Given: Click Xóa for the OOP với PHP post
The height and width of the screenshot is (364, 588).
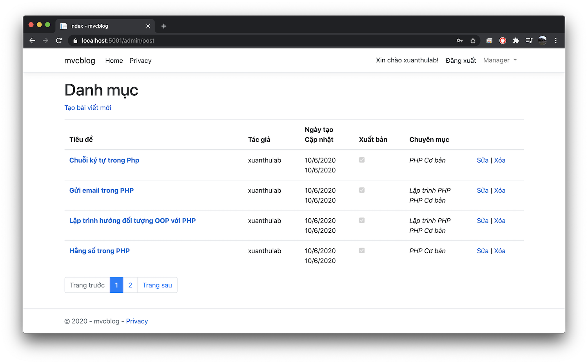Looking at the screenshot, I should click(499, 220).
